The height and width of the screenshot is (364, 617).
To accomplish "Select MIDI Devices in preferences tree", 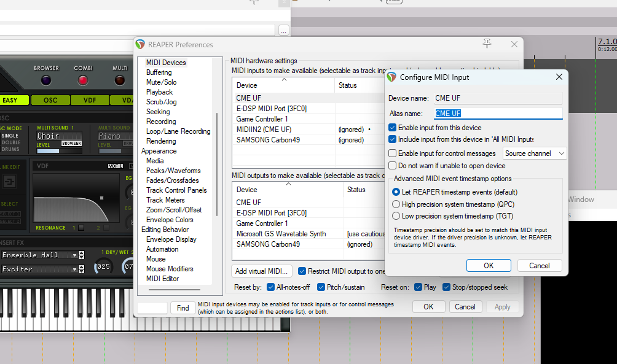I will click(x=166, y=63).
